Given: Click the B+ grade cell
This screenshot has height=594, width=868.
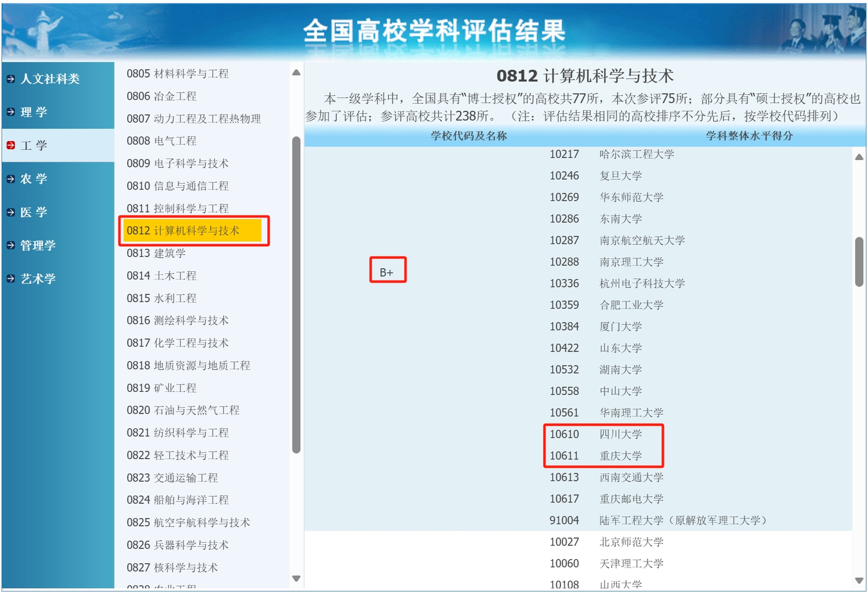Looking at the screenshot, I should (387, 273).
